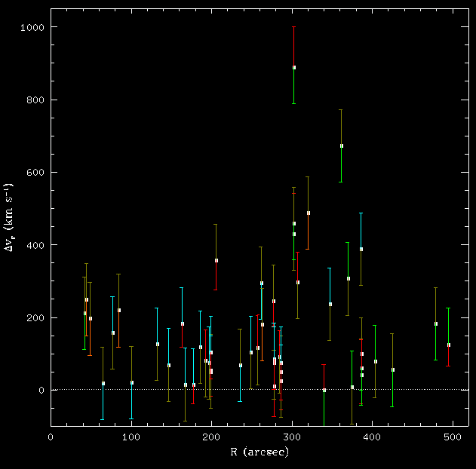
Task: Select the 400 label on the velocity axis
Action: tap(35, 245)
